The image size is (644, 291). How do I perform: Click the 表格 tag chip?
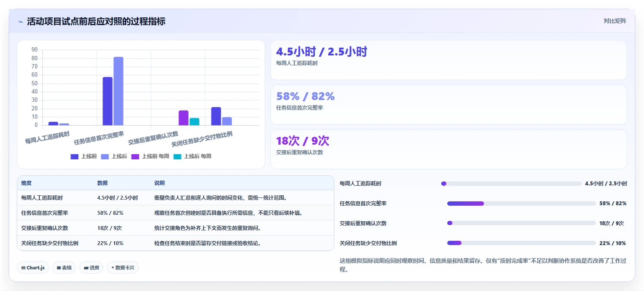coord(64,268)
